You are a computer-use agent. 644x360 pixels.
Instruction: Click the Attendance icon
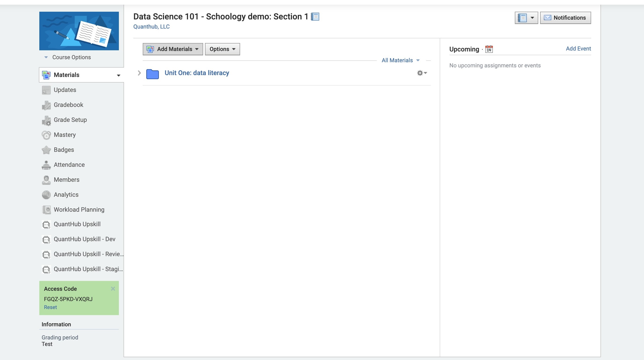(46, 165)
